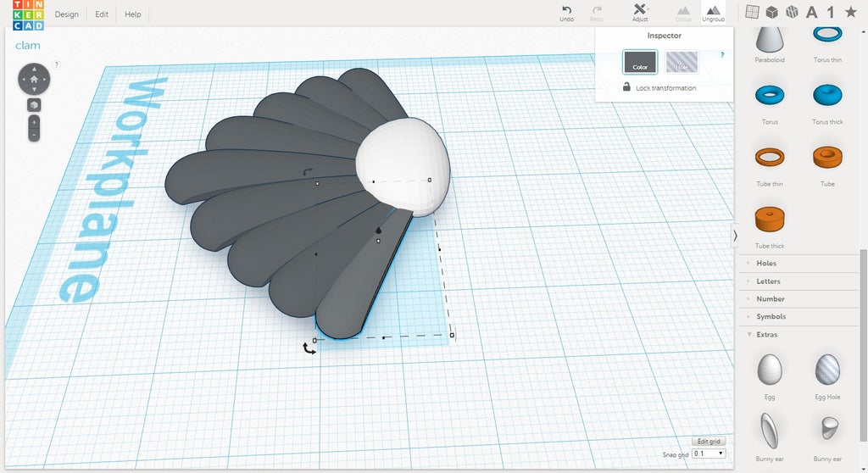Click the Group icon
868x473 pixels.
click(x=684, y=14)
